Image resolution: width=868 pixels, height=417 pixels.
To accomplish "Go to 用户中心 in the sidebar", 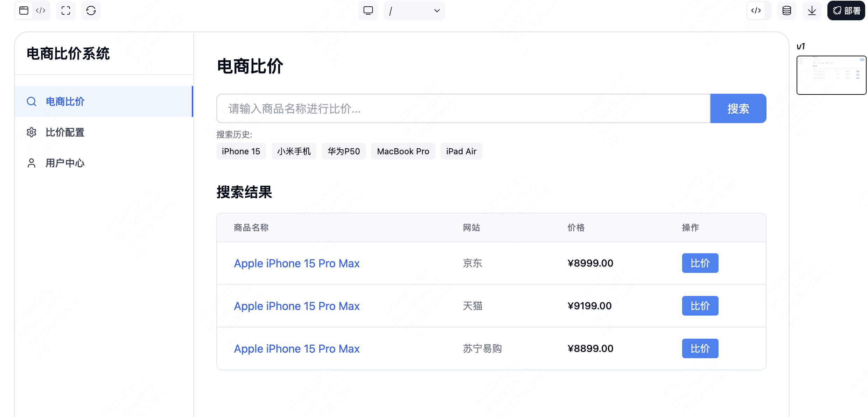I will point(65,163).
